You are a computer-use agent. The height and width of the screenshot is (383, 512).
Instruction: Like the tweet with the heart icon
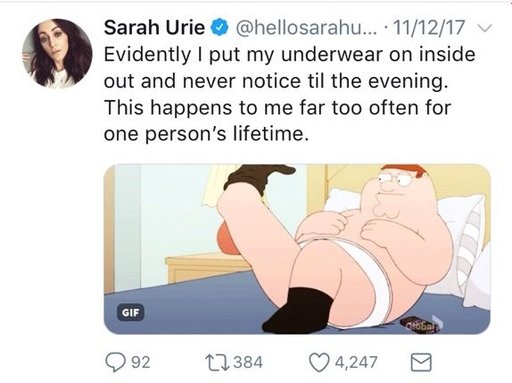[x=319, y=362]
